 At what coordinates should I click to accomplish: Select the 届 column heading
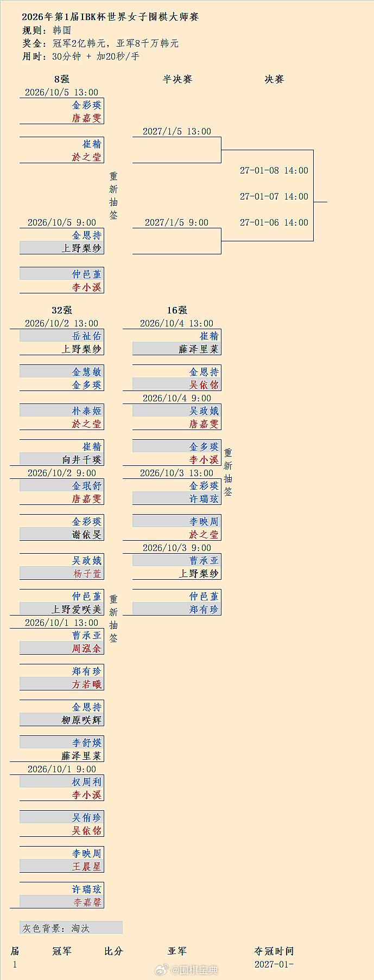[15, 951]
